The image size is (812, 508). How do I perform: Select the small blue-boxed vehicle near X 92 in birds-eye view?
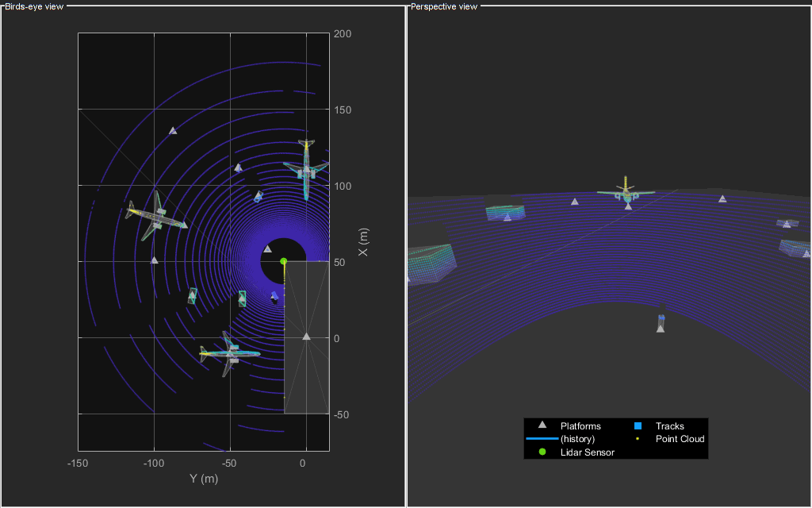click(258, 197)
